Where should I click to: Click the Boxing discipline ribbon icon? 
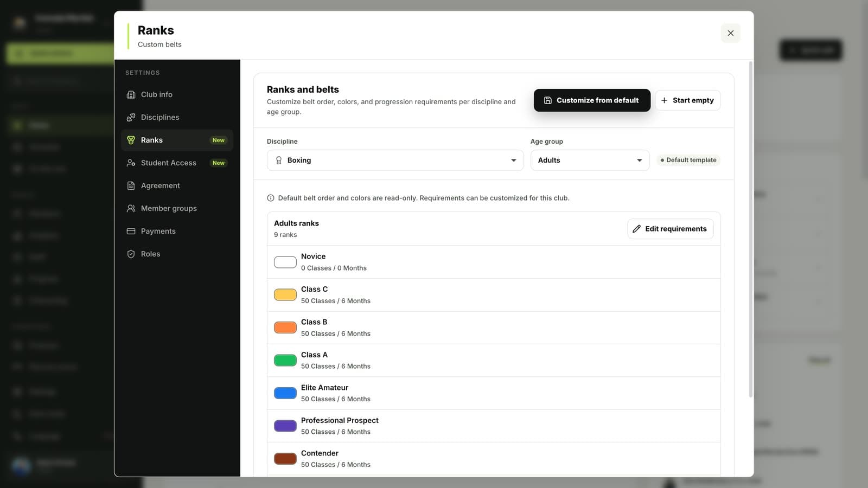coord(279,160)
